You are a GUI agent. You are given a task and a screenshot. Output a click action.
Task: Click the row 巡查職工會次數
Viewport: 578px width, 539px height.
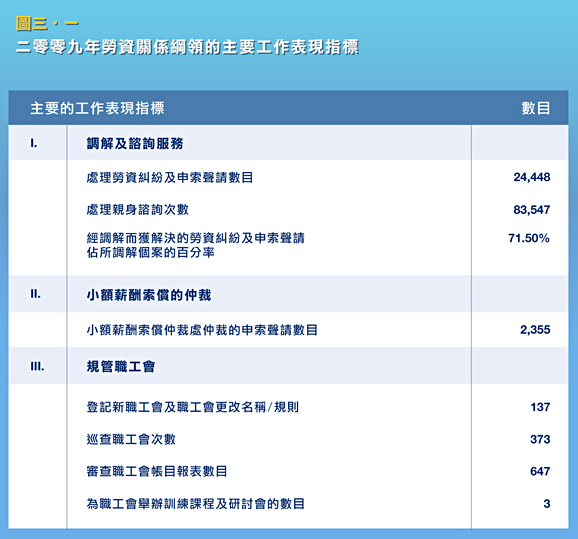point(131,439)
